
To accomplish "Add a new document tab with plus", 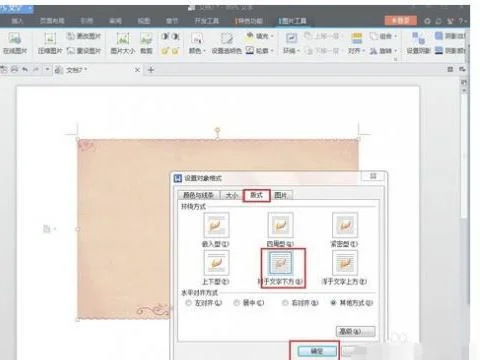I will (x=151, y=70).
